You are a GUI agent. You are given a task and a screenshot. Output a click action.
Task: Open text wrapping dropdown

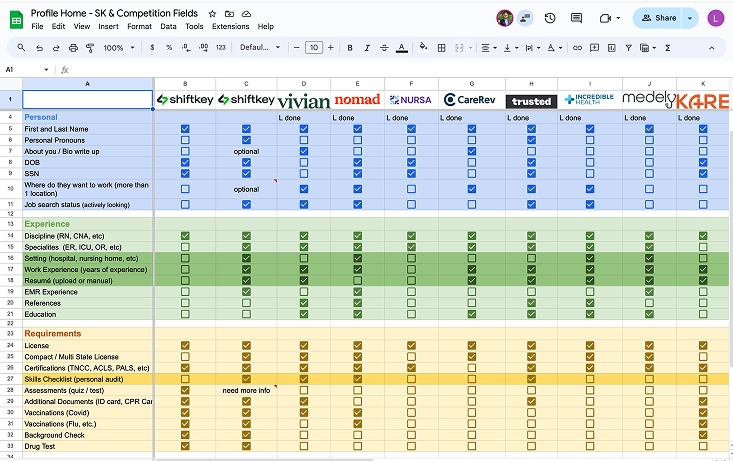(x=532, y=48)
